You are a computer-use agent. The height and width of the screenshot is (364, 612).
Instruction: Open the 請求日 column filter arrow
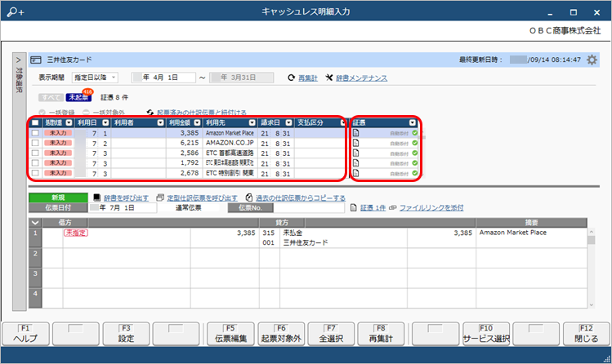pos(288,122)
